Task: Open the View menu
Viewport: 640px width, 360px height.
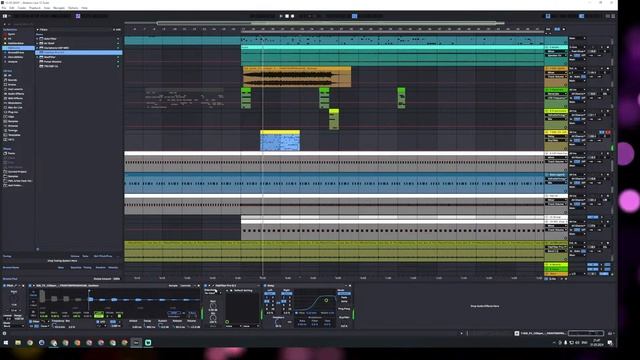Action: pyautogui.click(x=47, y=8)
